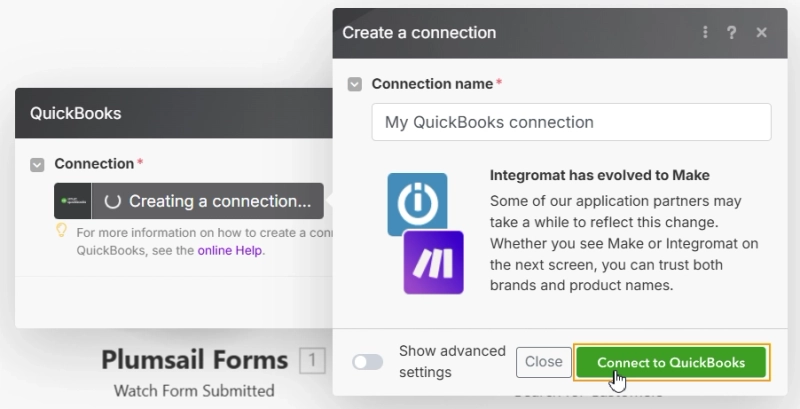Viewport: 800px width, 409px height.
Task: Open help question mark in Create a connection header
Action: point(732,33)
